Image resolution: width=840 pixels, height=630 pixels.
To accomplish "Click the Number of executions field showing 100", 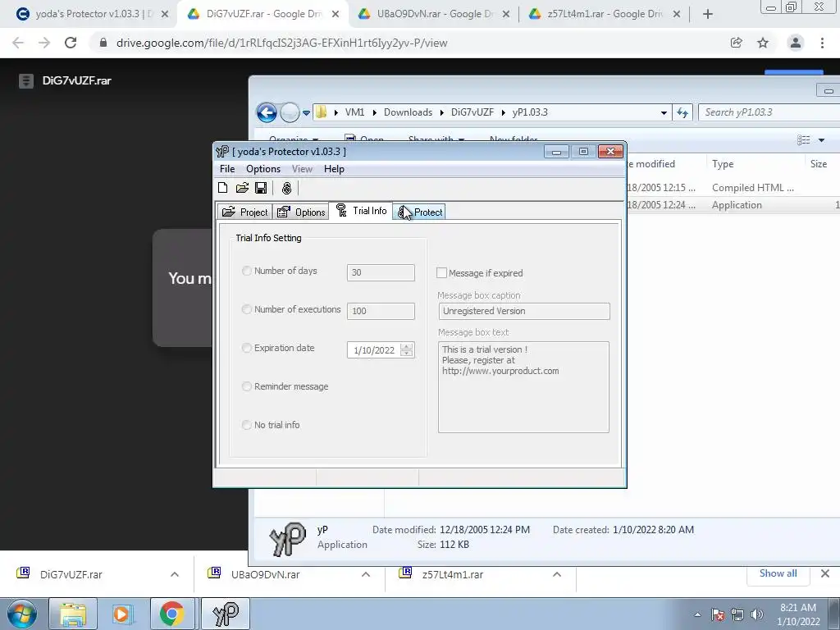I will coord(381,311).
